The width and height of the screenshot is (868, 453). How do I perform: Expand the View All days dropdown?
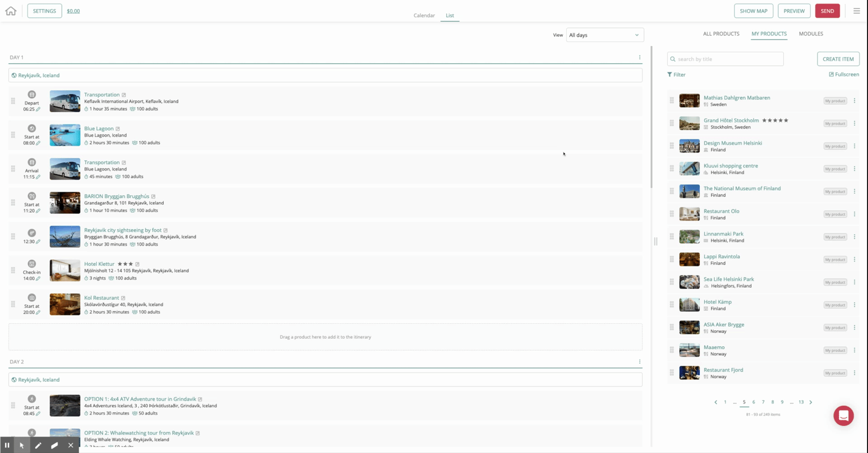tap(605, 35)
